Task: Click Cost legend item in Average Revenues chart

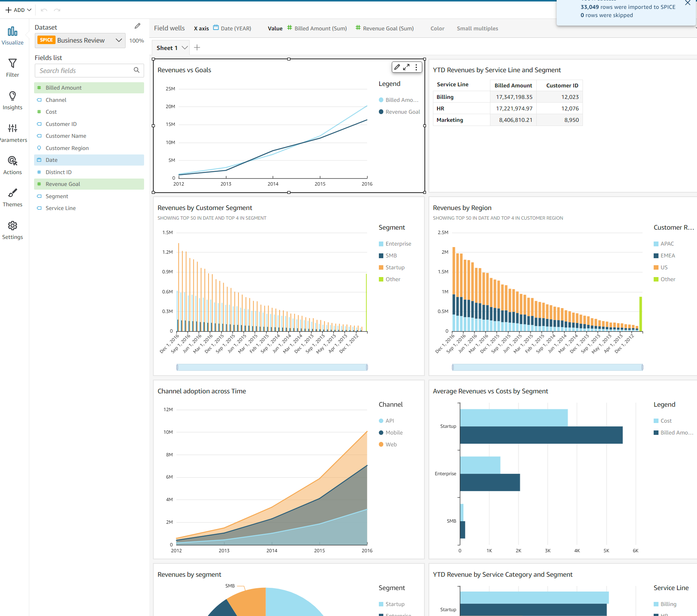Action: click(x=663, y=421)
